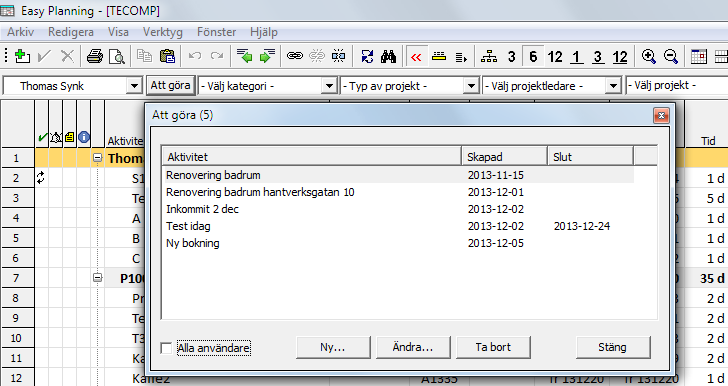Click the copy icon in toolbar
The height and width of the screenshot is (386, 728).
[144, 56]
